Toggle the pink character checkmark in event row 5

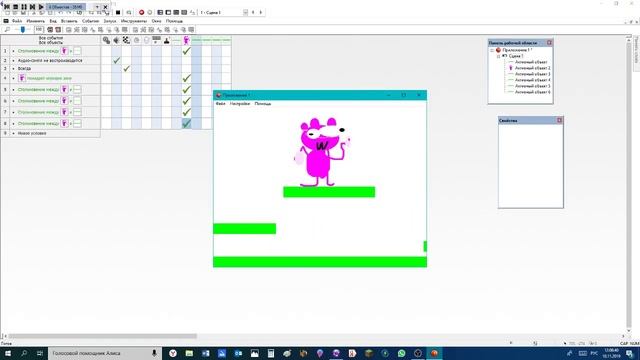[187, 89]
